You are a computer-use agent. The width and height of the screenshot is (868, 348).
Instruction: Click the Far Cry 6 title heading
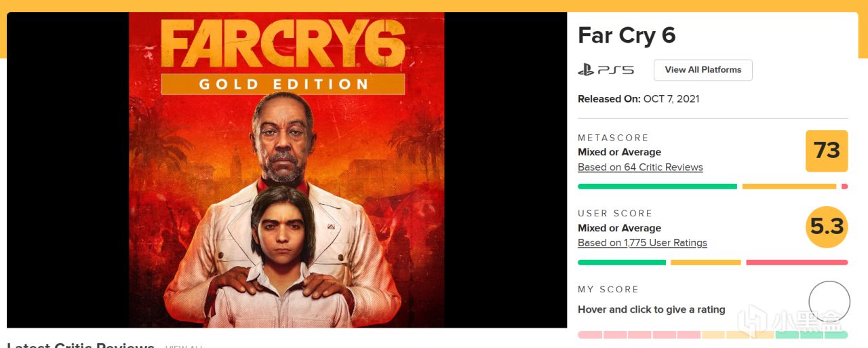click(627, 35)
